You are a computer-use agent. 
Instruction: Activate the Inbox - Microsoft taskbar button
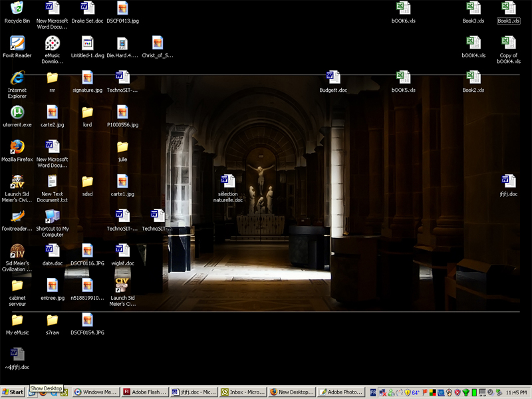point(243,392)
